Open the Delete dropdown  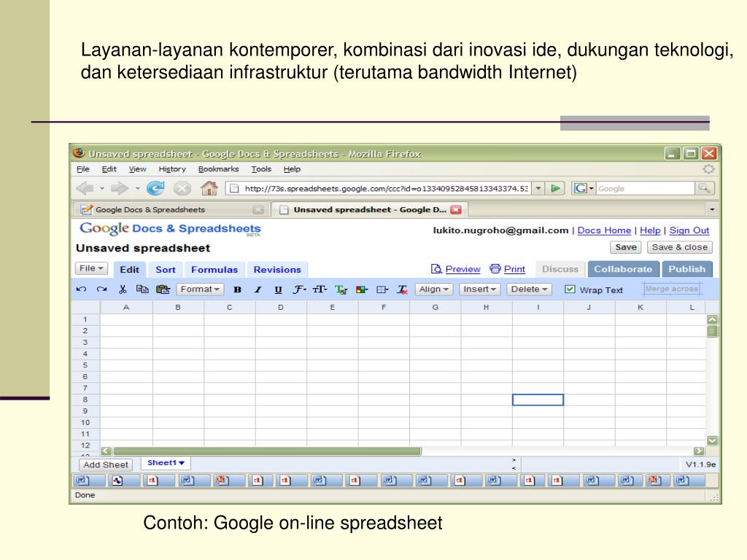click(x=530, y=289)
